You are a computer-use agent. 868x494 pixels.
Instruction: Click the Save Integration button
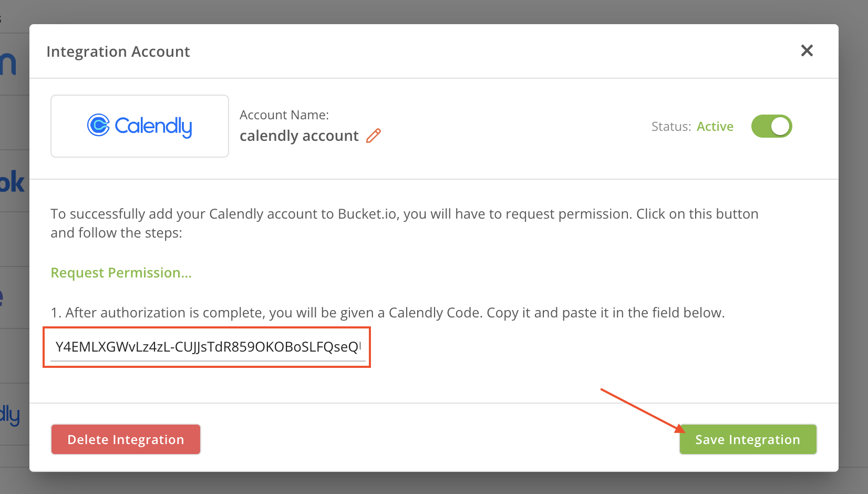(748, 439)
